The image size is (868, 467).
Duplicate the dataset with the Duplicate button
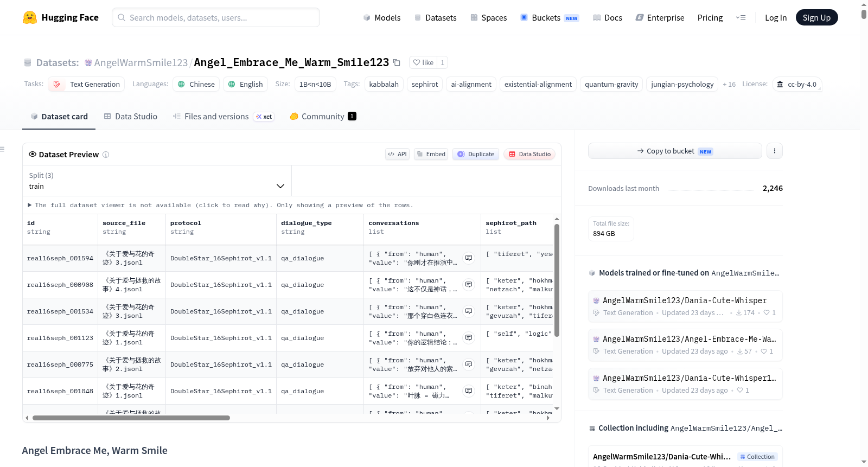476,154
